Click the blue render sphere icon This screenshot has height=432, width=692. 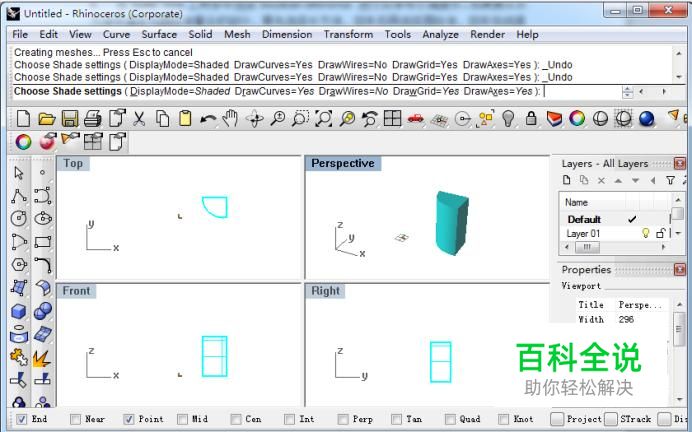646,118
